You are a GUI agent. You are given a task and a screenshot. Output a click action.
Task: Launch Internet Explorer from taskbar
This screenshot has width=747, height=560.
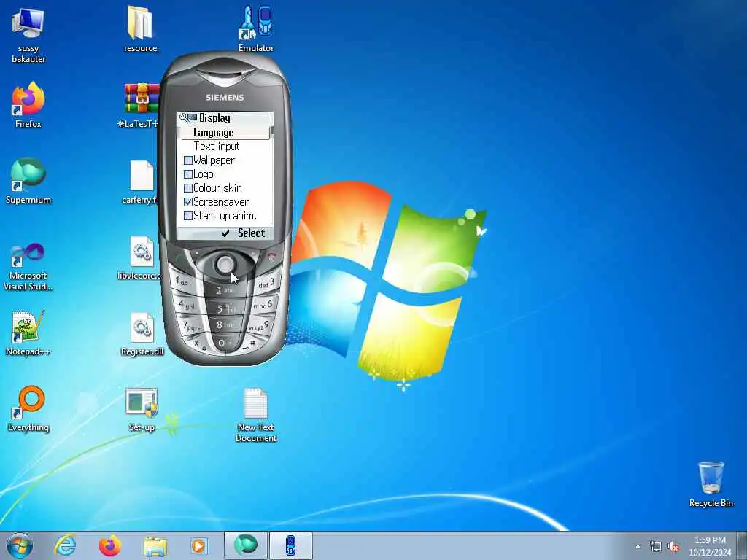coord(65,545)
